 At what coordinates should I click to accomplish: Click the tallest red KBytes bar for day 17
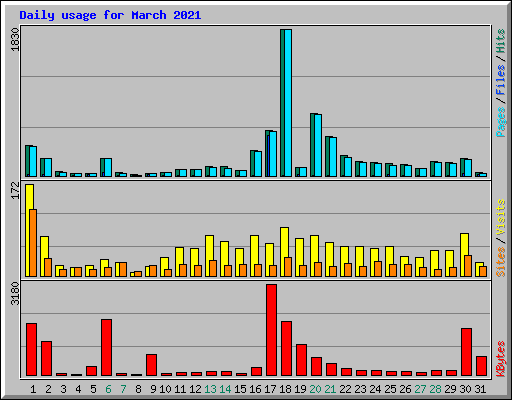tap(271, 330)
